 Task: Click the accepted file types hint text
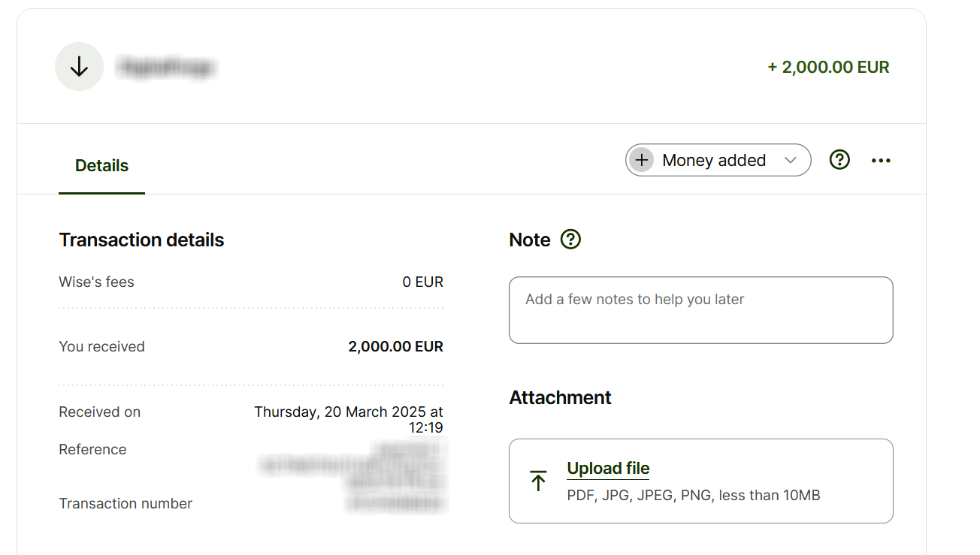point(694,496)
